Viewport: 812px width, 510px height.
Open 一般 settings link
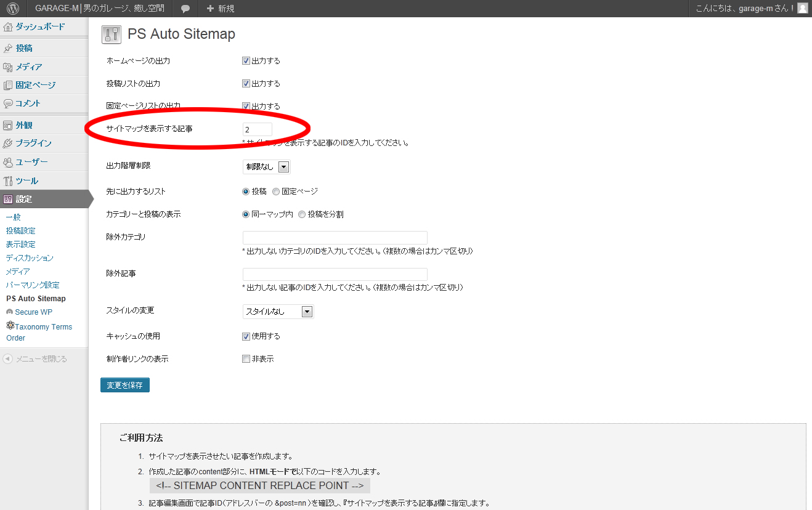coord(14,217)
